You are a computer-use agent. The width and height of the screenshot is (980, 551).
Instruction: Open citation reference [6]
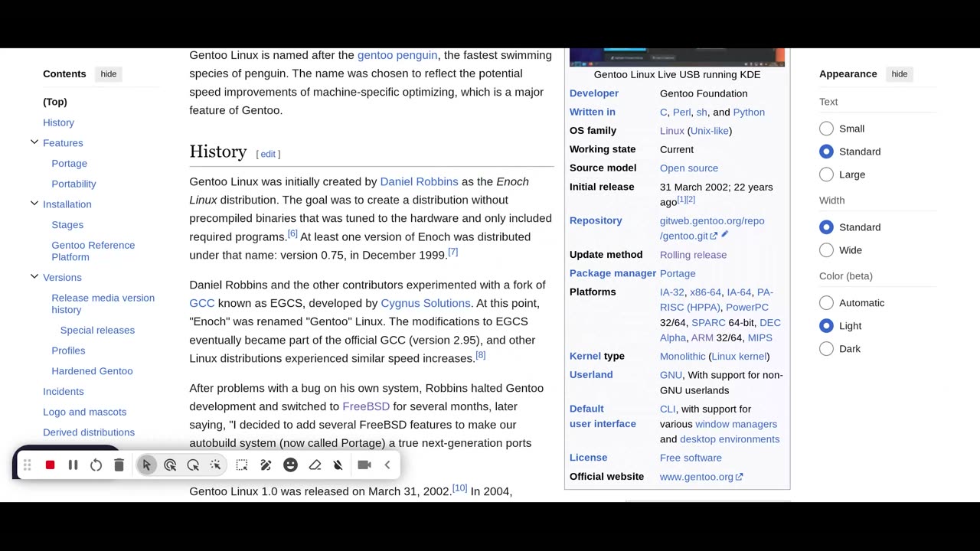pos(292,233)
